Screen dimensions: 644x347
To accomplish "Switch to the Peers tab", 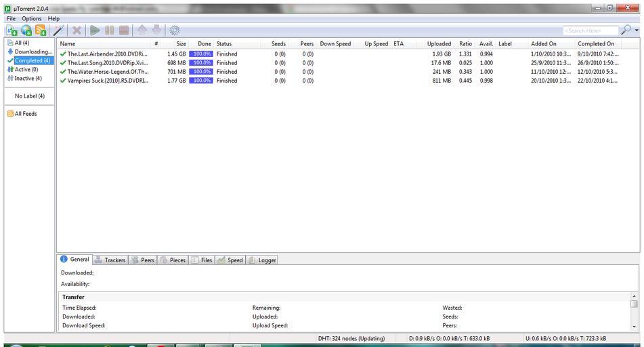I will (143, 260).
